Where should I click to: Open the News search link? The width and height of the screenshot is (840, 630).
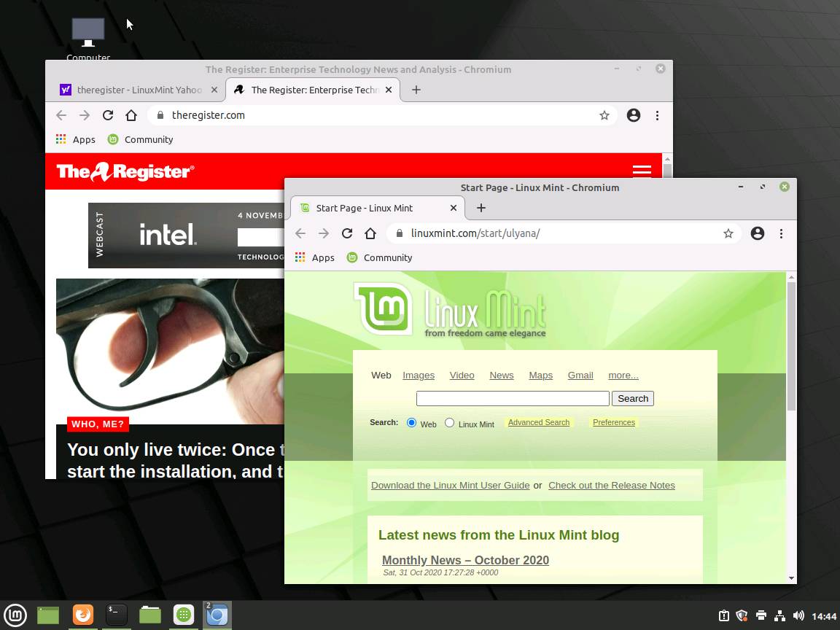coord(502,376)
